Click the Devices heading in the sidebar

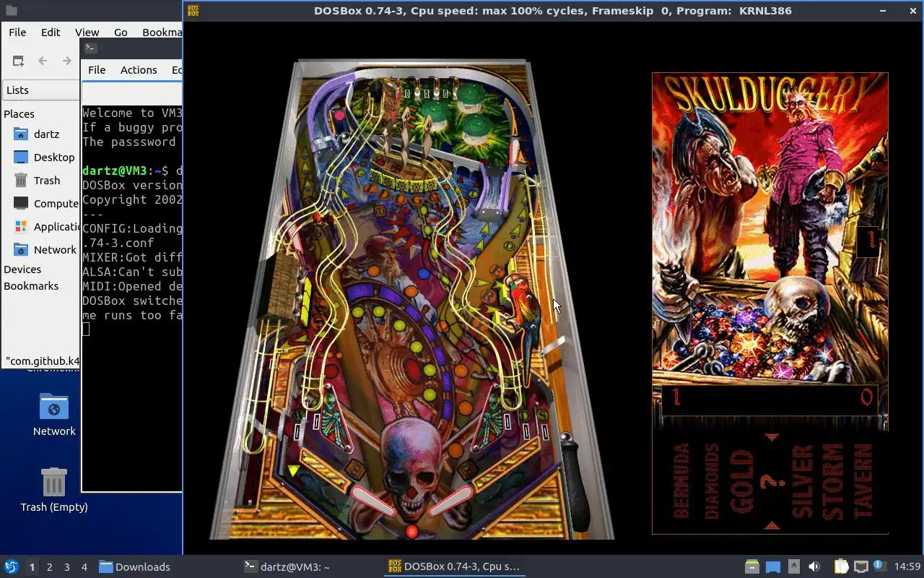click(22, 269)
